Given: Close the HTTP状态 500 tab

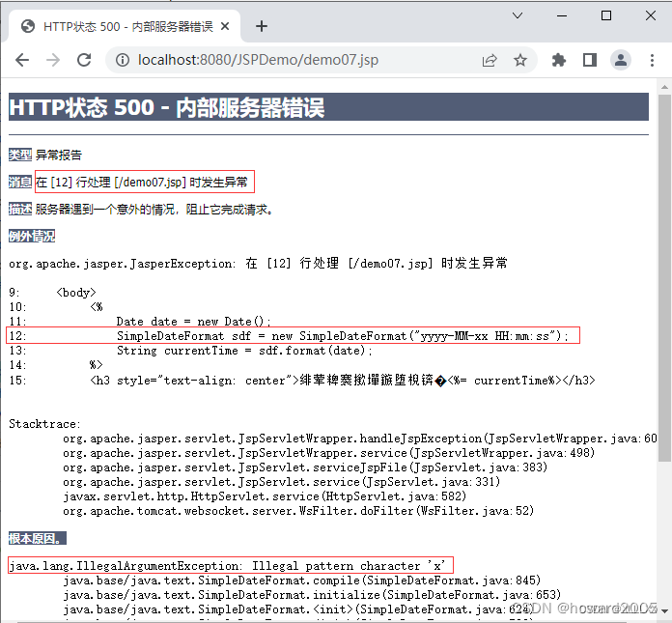Looking at the screenshot, I should [x=225, y=27].
